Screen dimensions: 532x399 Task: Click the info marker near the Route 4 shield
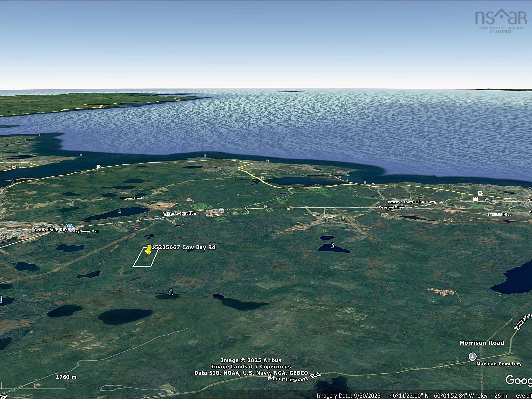pyautogui.click(x=490, y=201)
